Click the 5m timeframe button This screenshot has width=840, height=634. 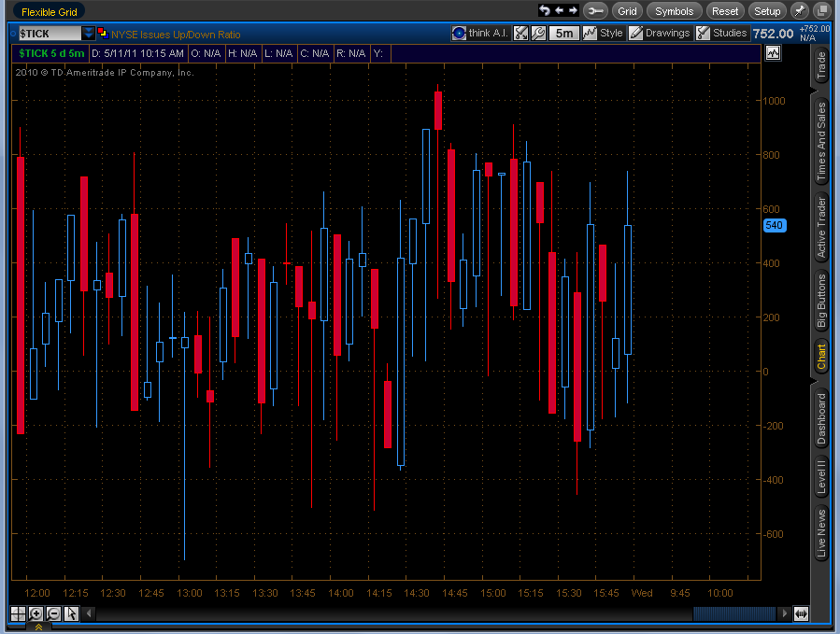coord(564,34)
